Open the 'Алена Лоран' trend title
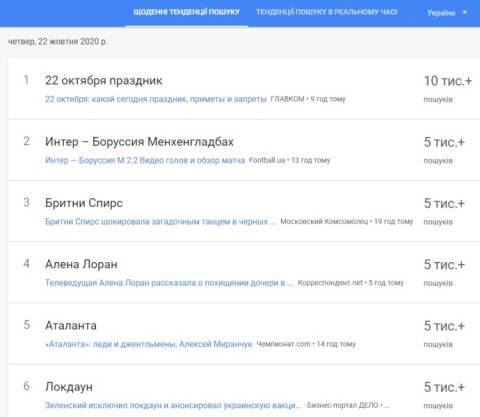 click(x=81, y=264)
